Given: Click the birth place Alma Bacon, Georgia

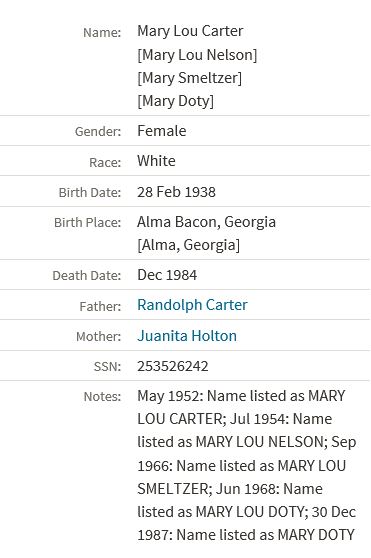Looking at the screenshot, I should (x=206, y=222).
